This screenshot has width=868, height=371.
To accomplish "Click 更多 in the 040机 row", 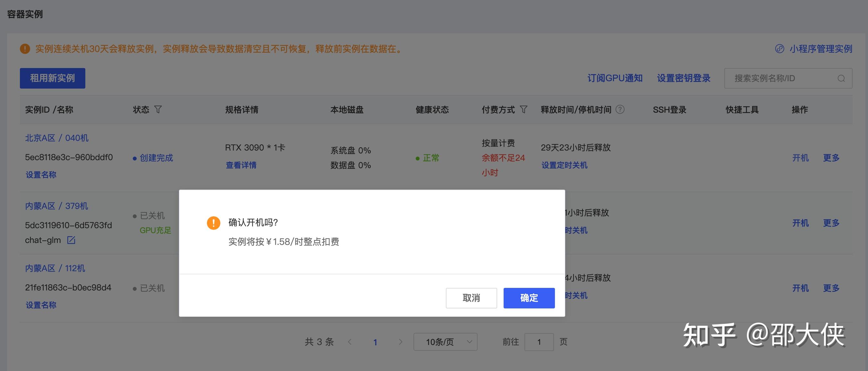I will (x=831, y=158).
